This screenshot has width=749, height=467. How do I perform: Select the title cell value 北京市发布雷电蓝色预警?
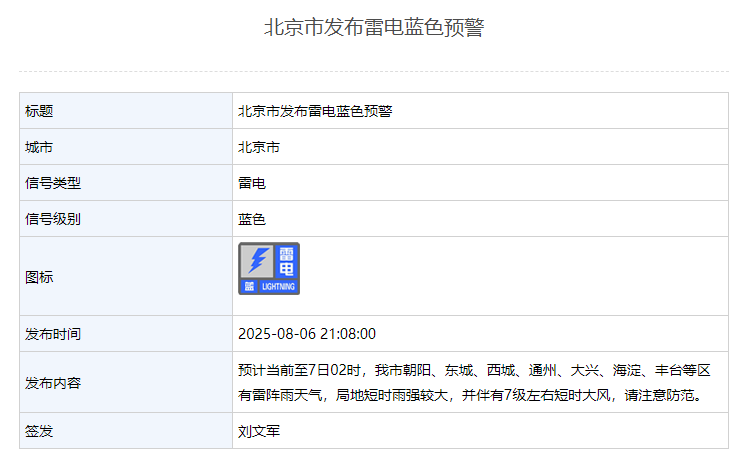[x=315, y=111]
